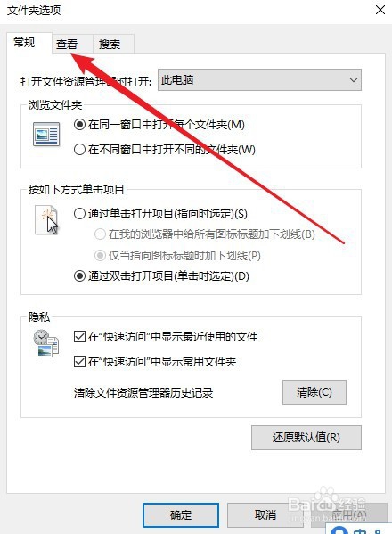This screenshot has height=534, width=392.
Task: Switch to the 搜索 tab
Action: [x=110, y=44]
